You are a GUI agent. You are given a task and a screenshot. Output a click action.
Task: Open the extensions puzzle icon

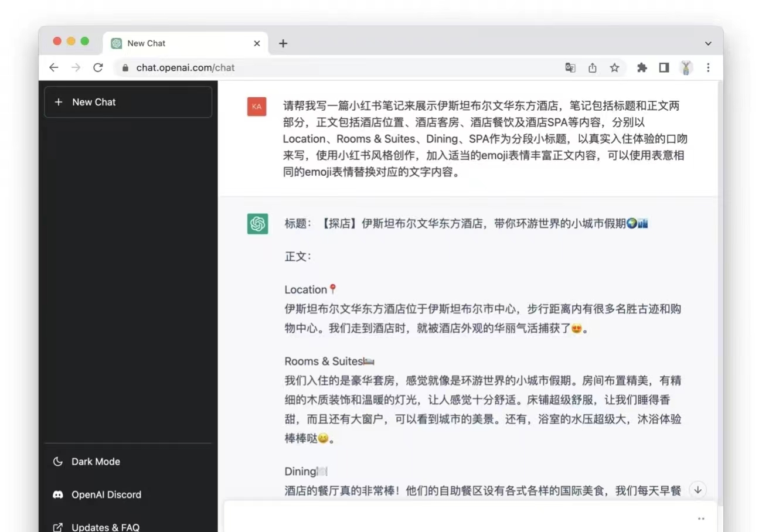[x=642, y=68]
